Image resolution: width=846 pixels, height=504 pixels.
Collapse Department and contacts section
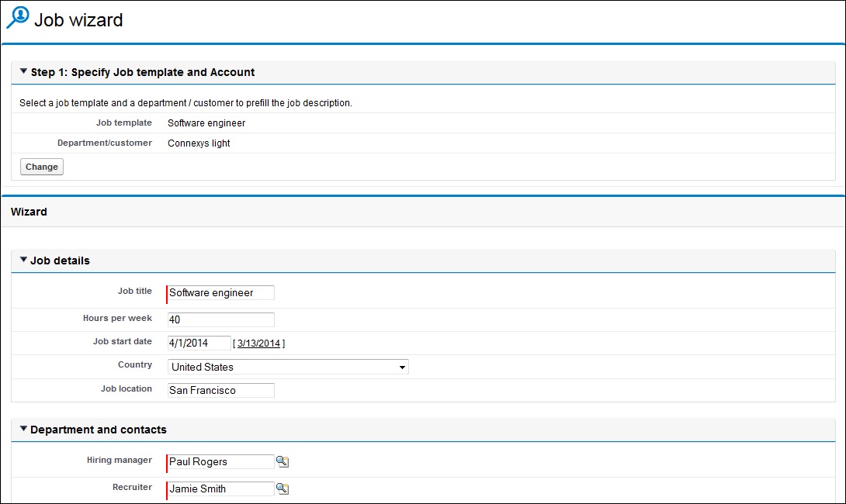24,429
